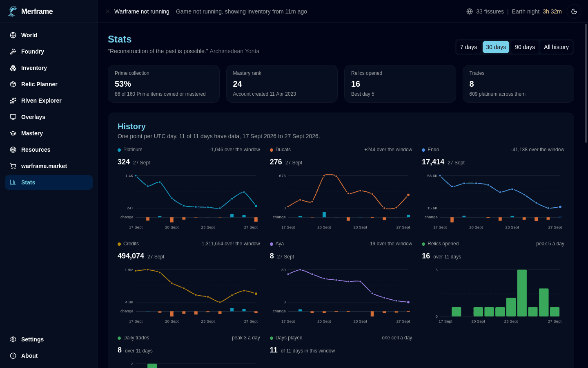The height and width of the screenshot is (368, 588).
Task: Click the Credits value 494,074
Action: (x=131, y=256)
